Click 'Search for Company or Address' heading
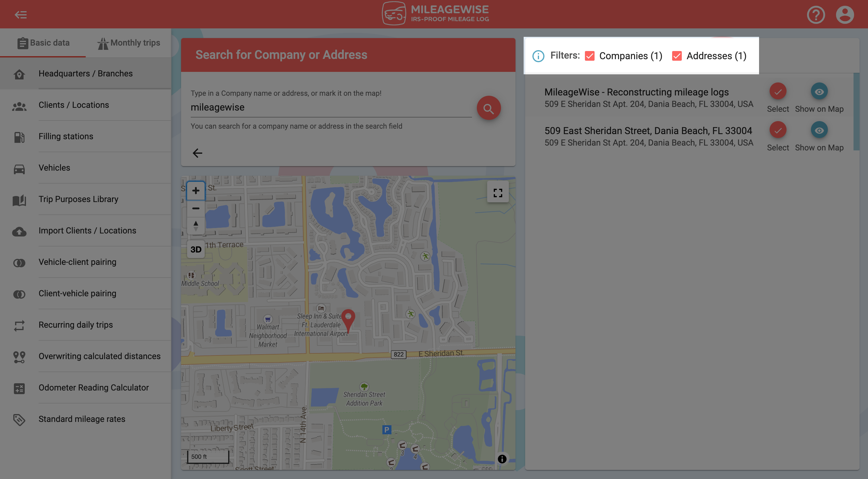The width and height of the screenshot is (868, 479). click(x=281, y=55)
